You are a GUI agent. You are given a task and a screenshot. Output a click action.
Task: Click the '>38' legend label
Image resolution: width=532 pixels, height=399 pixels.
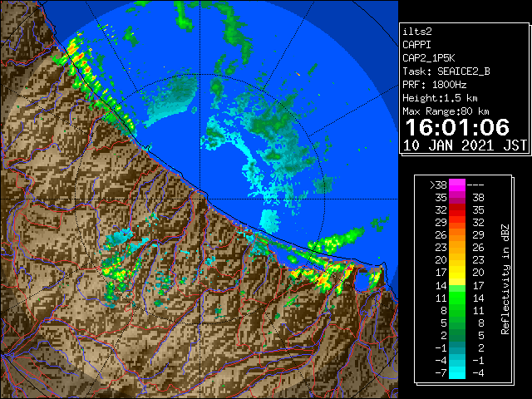click(438, 185)
